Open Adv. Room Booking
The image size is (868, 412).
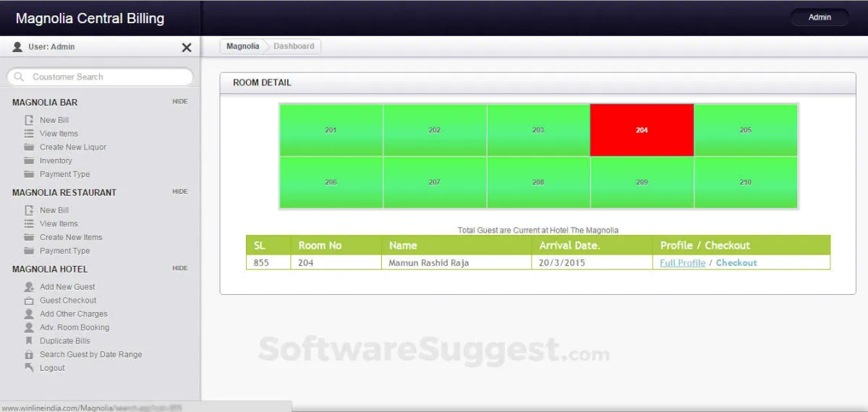tap(75, 327)
